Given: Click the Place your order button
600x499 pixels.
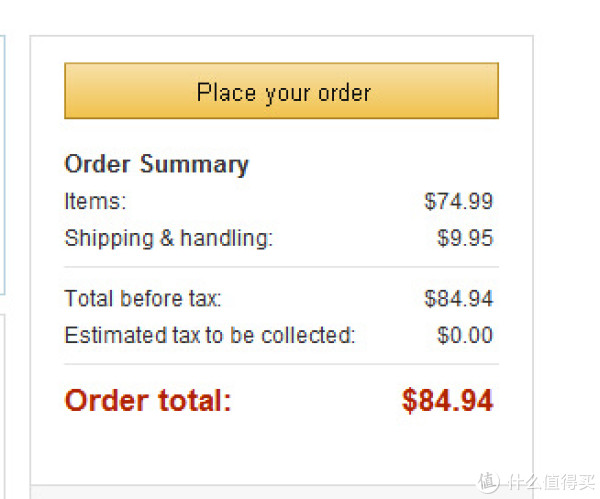Looking at the screenshot, I should point(281,91).
